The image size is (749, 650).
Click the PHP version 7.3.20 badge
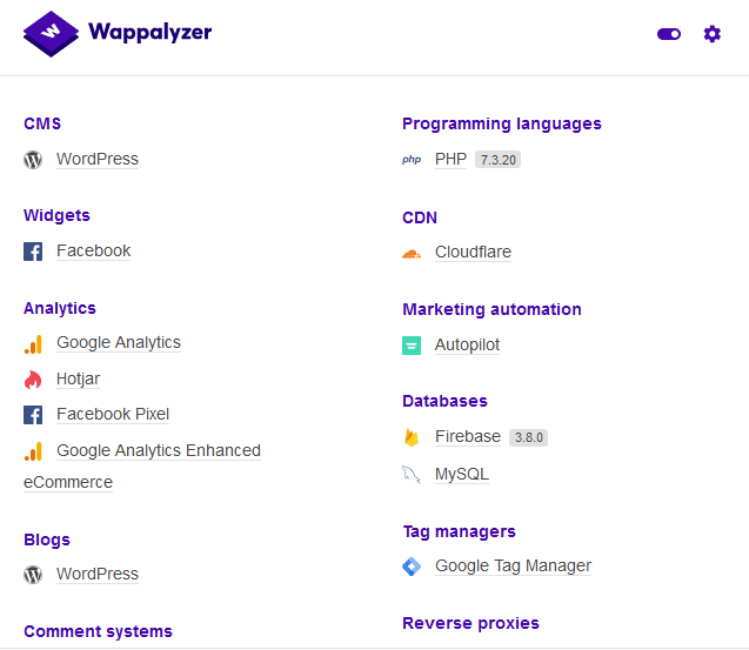pyautogui.click(x=498, y=160)
